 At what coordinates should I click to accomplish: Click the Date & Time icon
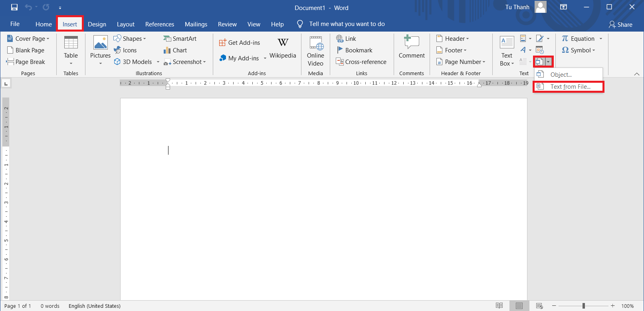point(539,50)
